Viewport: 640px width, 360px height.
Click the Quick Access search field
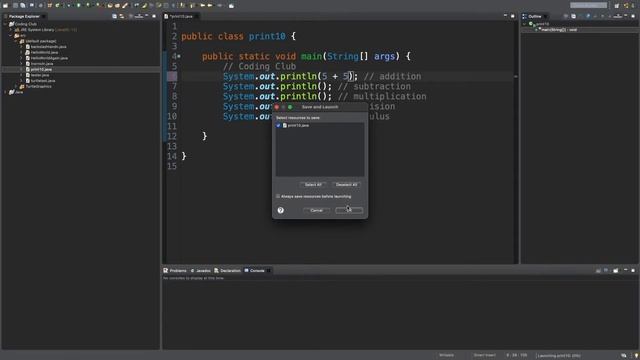click(x=589, y=5)
